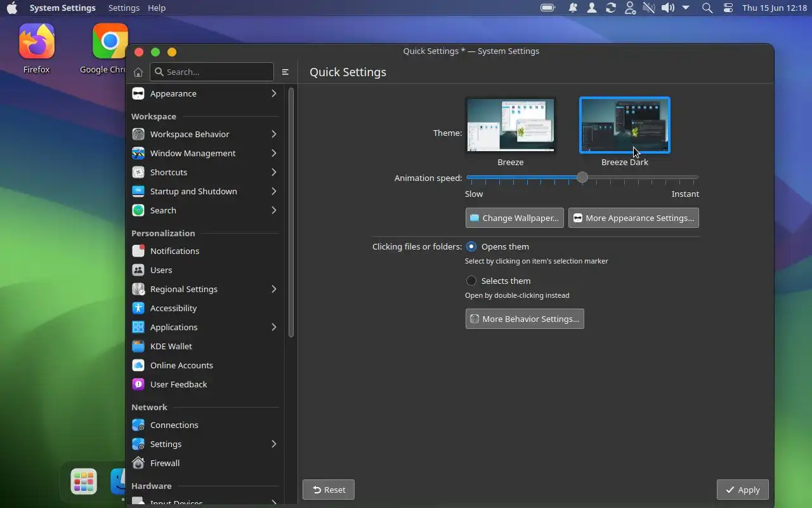The width and height of the screenshot is (812, 508).
Task: Open the Help menu
Action: click(x=156, y=8)
